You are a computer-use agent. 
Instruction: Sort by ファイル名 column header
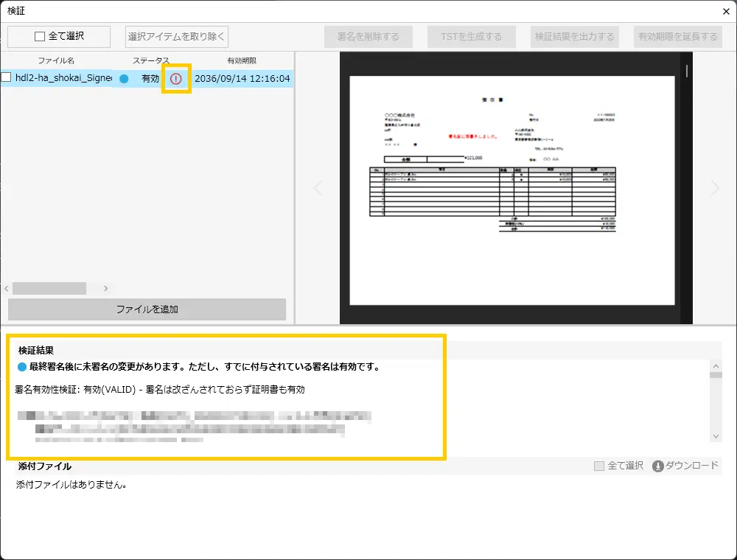coord(56,60)
